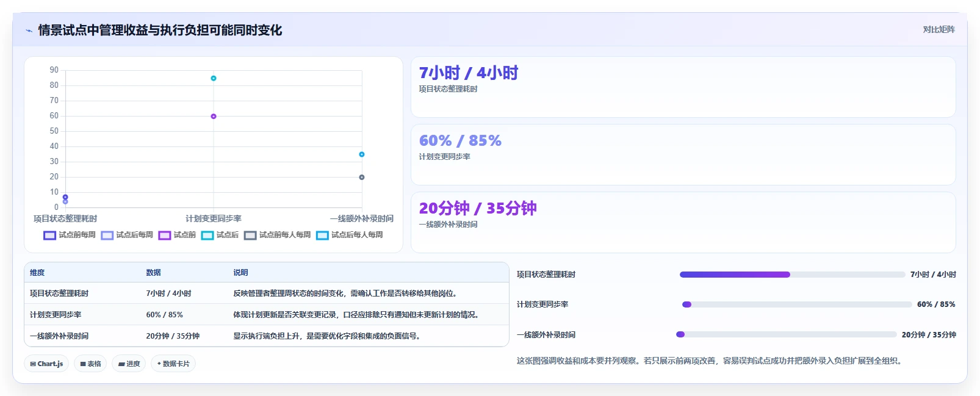The height and width of the screenshot is (396, 980).
Task: Click the x-axis label 一线额外补录时间
Action: coord(362,218)
